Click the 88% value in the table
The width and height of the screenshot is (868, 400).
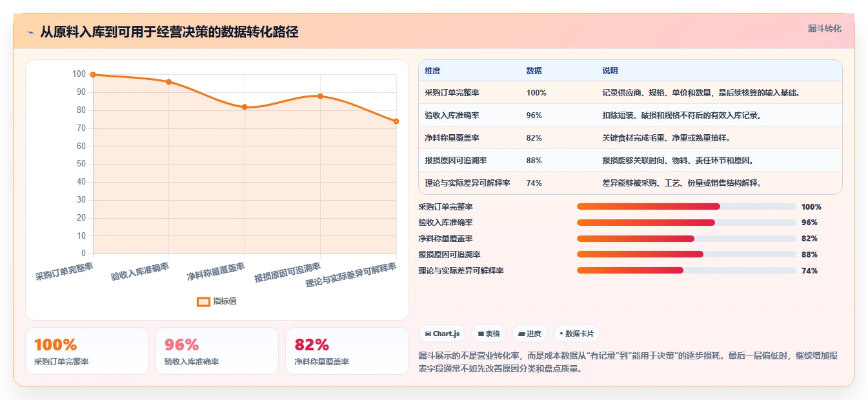(534, 161)
